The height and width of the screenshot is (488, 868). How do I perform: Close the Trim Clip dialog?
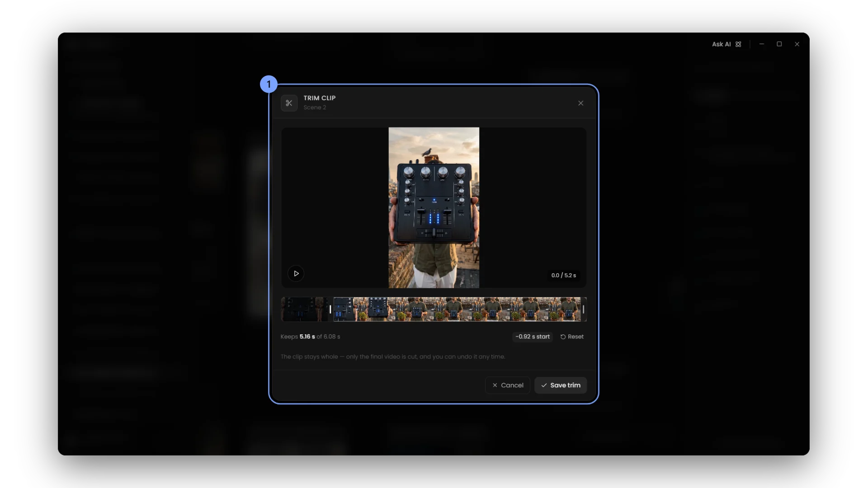[580, 103]
